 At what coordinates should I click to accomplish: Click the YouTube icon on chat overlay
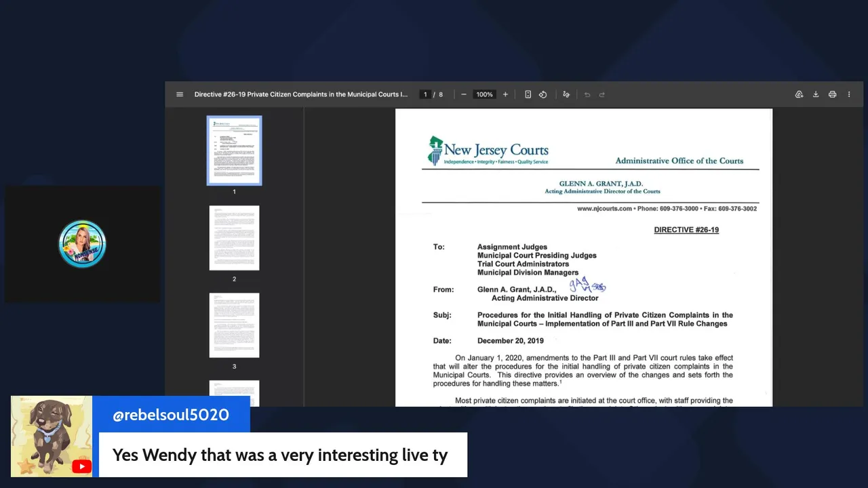81,466
